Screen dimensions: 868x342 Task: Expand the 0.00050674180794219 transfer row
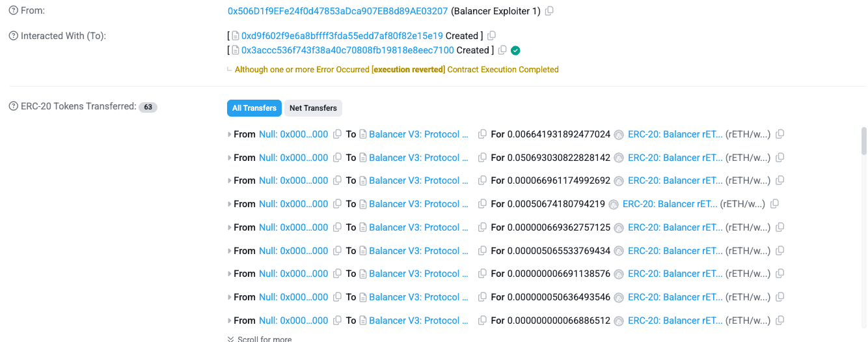click(230, 204)
